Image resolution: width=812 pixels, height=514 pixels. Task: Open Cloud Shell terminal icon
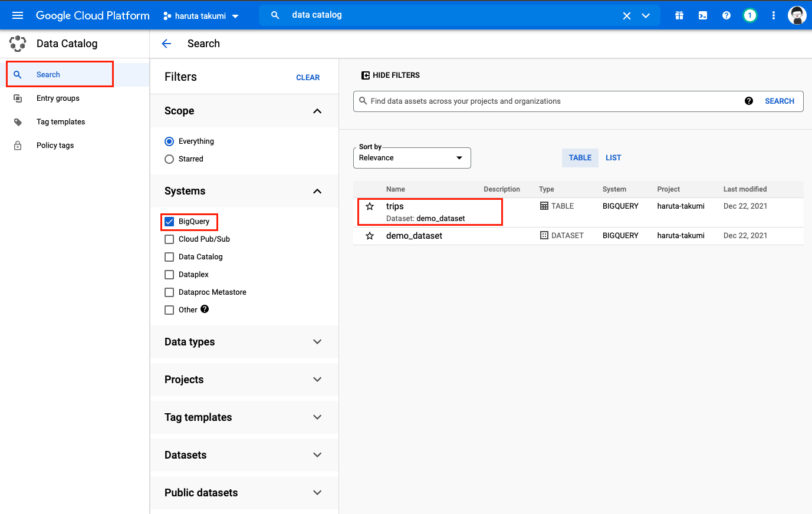point(702,15)
